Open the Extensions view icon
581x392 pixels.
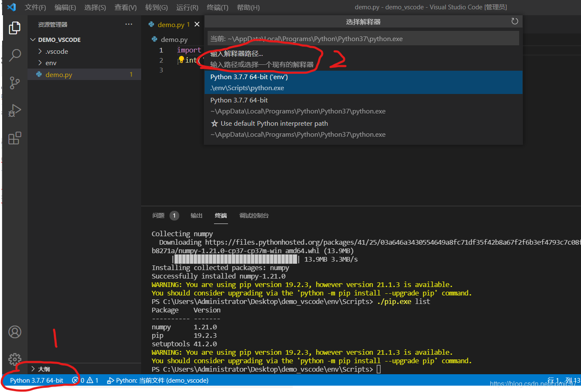(x=15, y=138)
